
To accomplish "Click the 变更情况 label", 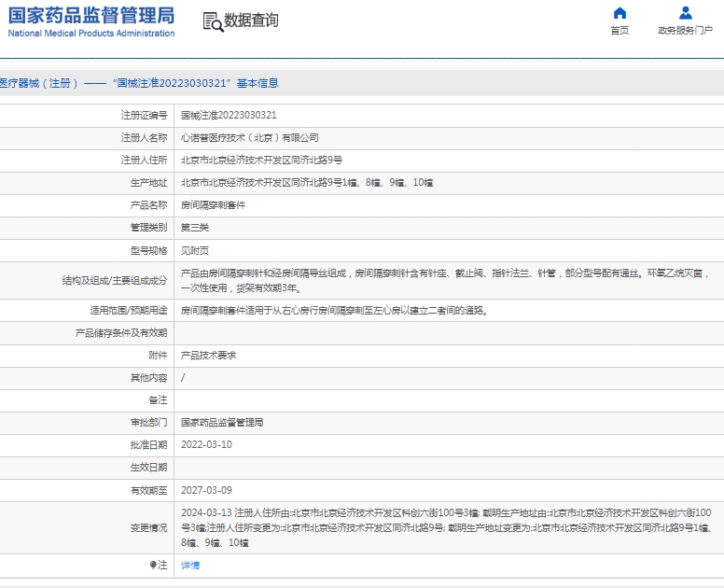I will [x=148, y=527].
